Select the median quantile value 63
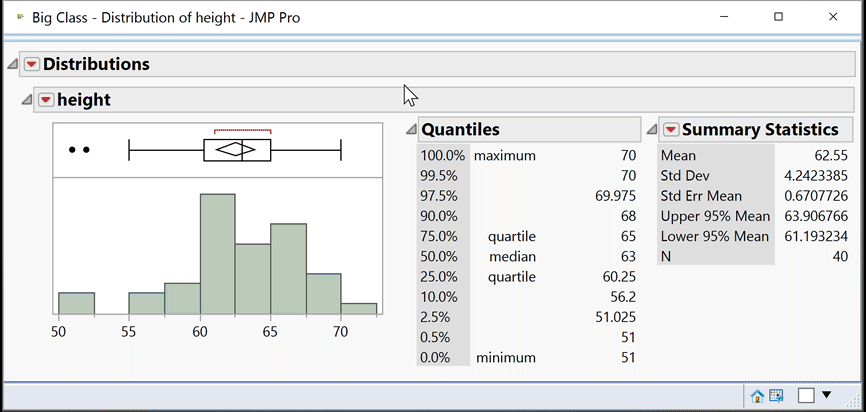Screen dimensions: 866x412 [627, 256]
